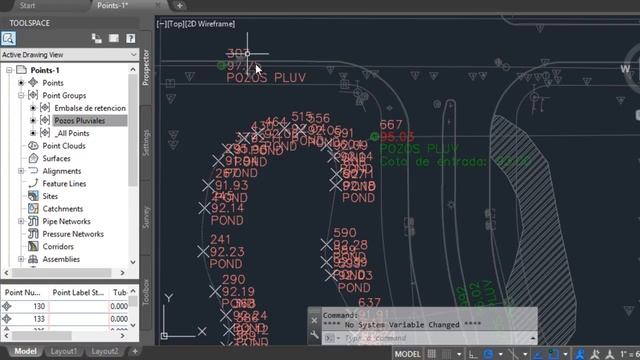Click the Pozos Pluviales group icon

pyautogui.click(x=45, y=120)
